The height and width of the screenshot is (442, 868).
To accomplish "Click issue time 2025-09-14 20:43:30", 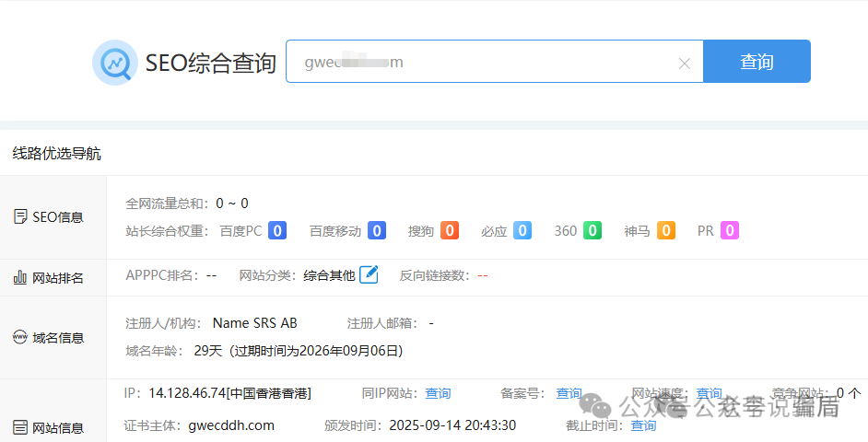I will click(452, 425).
